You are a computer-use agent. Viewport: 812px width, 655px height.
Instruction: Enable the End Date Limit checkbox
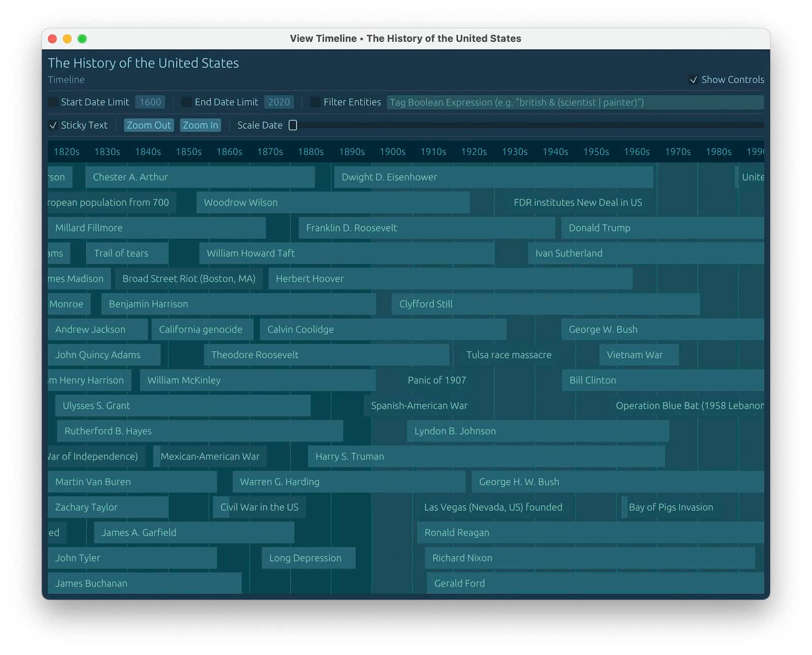pos(186,102)
